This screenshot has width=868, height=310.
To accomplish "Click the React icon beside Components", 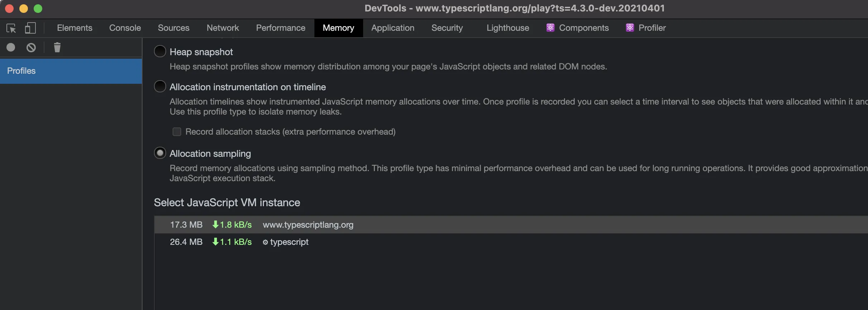I will 550,28.
